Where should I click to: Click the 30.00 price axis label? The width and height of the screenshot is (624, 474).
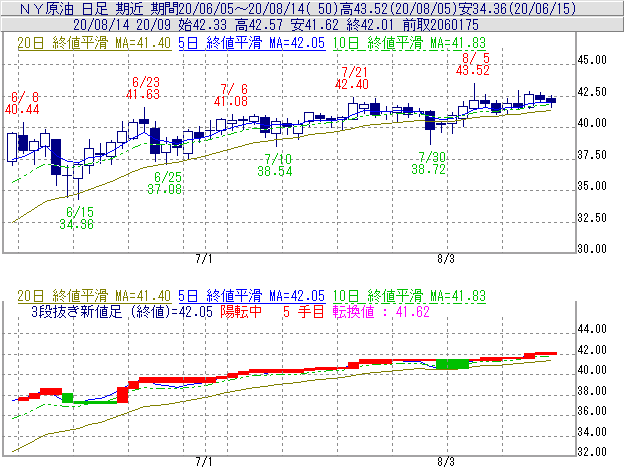click(592, 249)
